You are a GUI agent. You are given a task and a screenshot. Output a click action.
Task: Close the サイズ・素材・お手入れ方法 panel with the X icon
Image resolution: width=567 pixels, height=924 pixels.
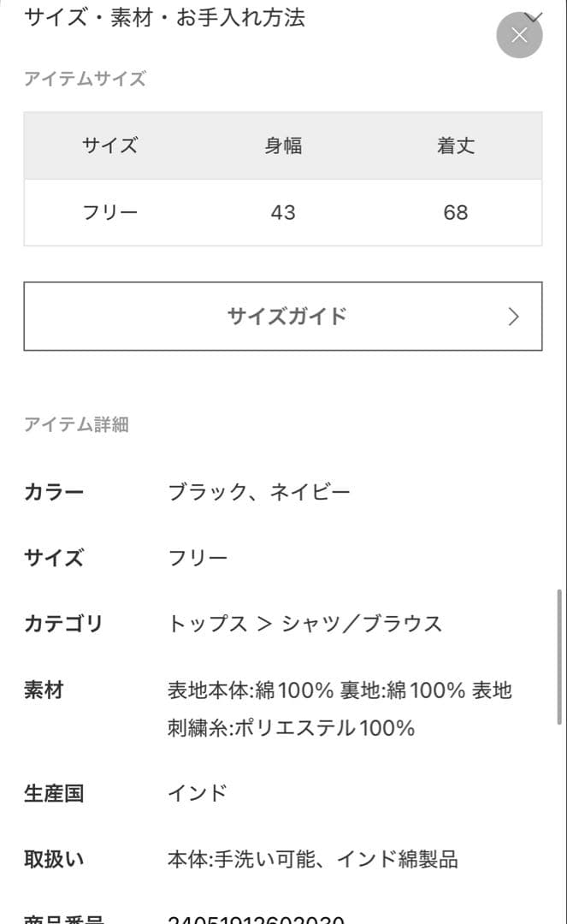coord(519,35)
